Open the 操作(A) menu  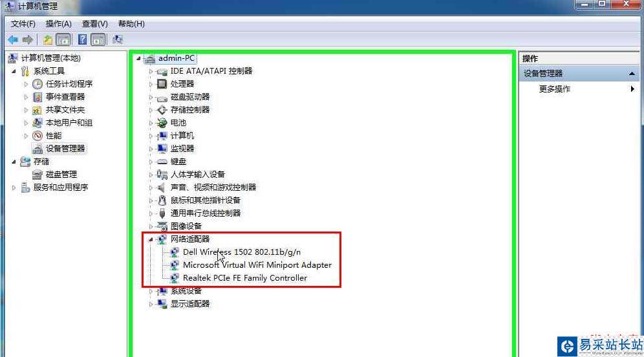pos(58,24)
